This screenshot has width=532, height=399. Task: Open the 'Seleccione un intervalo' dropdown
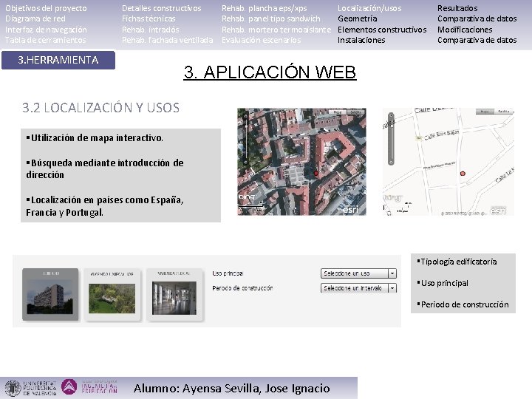[x=358, y=288]
